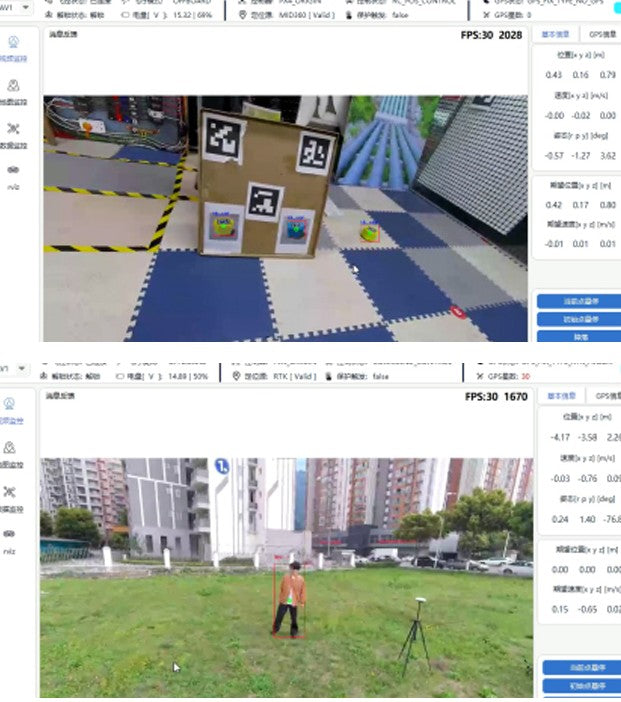
Task: Click the position value 0.43
Action: coord(553,75)
